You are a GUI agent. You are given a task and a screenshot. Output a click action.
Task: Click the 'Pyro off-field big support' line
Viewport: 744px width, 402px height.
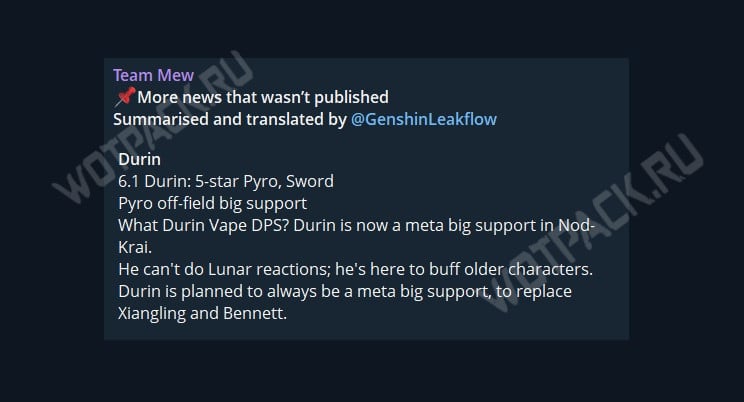[213, 204]
